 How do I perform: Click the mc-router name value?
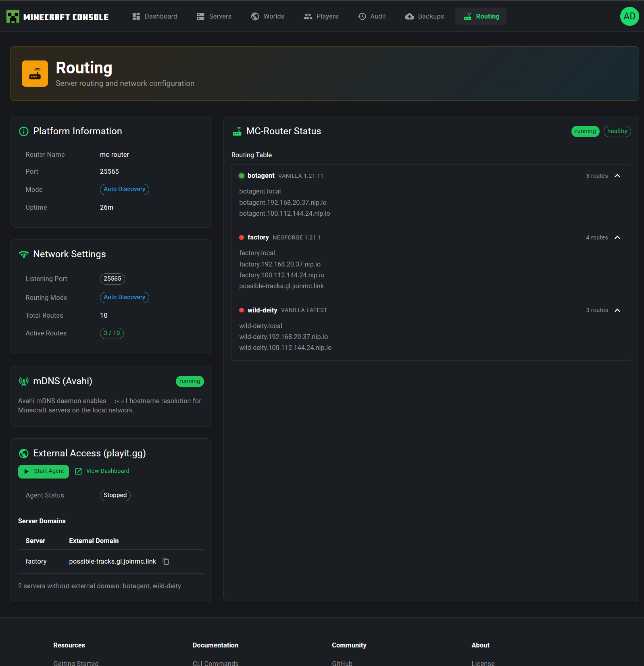[x=115, y=155]
